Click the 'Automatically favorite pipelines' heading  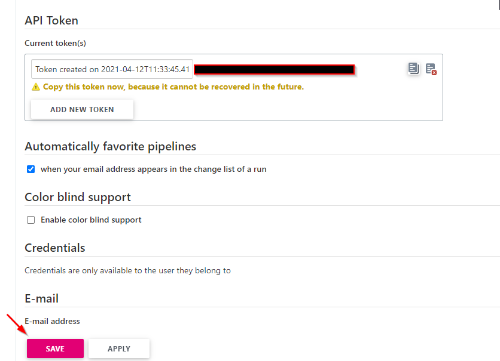pyautogui.click(x=110, y=146)
